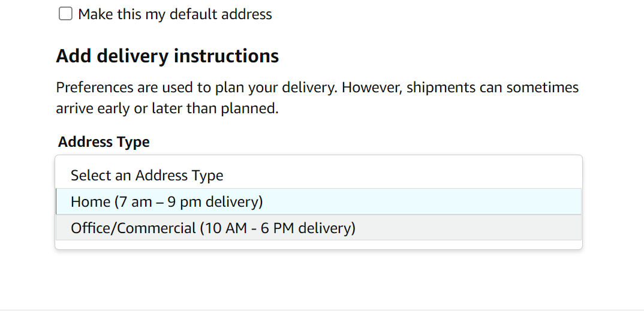Click the word 'Preferences' in the description

click(x=95, y=87)
